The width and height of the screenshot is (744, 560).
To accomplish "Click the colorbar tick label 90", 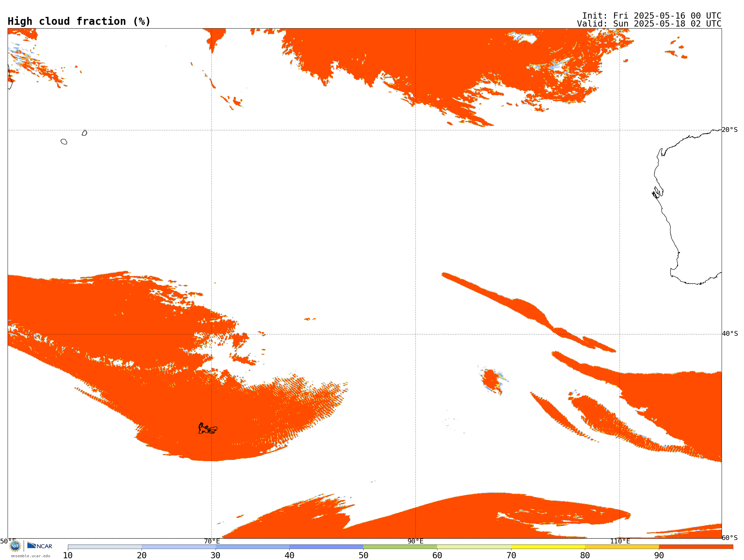I will click(659, 556).
